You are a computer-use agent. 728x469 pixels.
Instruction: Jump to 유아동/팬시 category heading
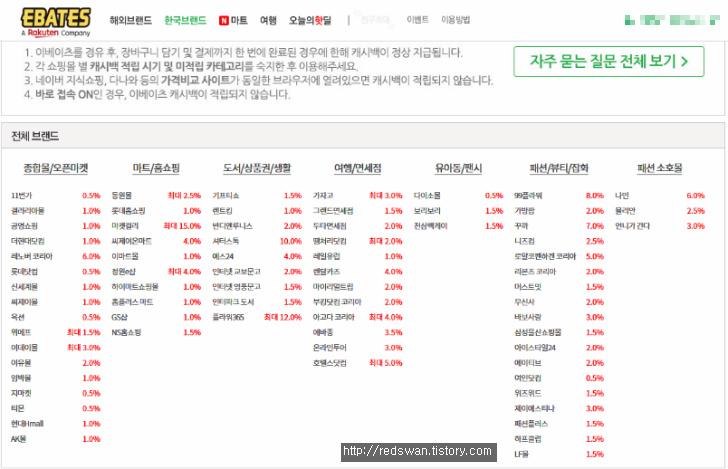[458, 168]
